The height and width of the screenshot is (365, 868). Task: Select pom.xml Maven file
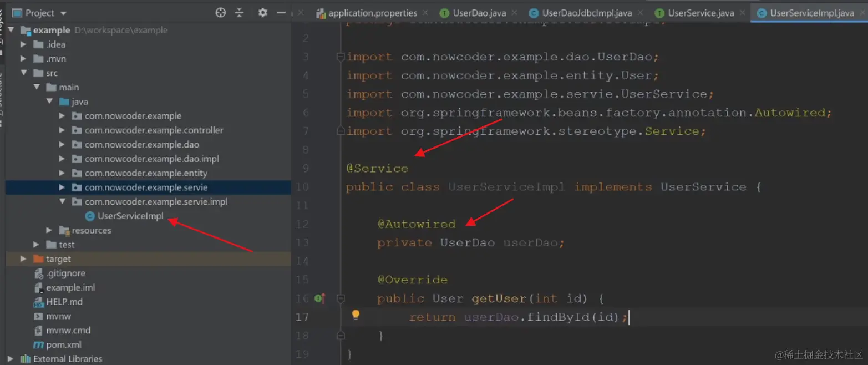(64, 345)
